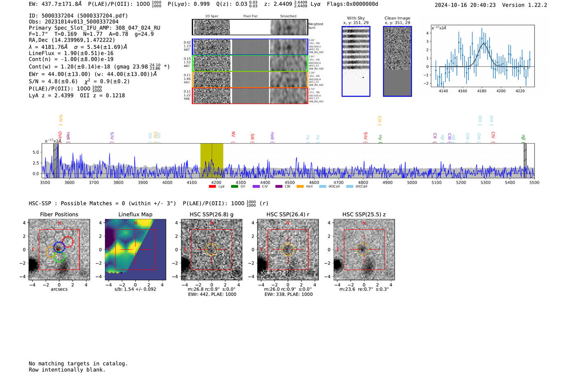Viewport: 576px width, 392px height.
Task: Click the blue dashed fiber circle in Fiber Positions
Action: coord(59,247)
